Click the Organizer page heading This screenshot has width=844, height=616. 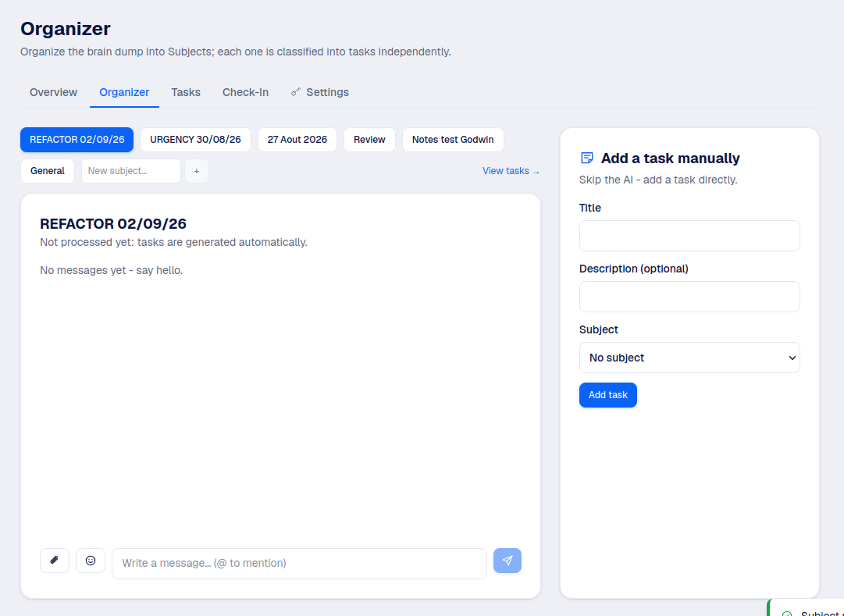pos(65,29)
